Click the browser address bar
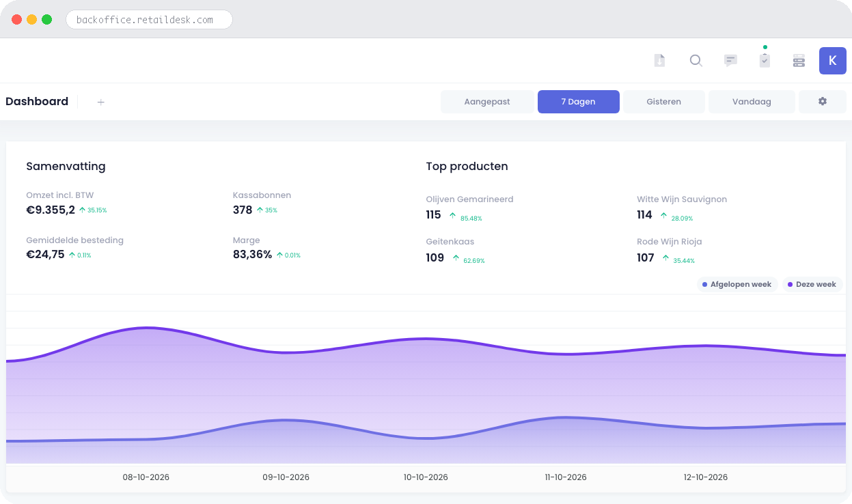 click(x=149, y=20)
